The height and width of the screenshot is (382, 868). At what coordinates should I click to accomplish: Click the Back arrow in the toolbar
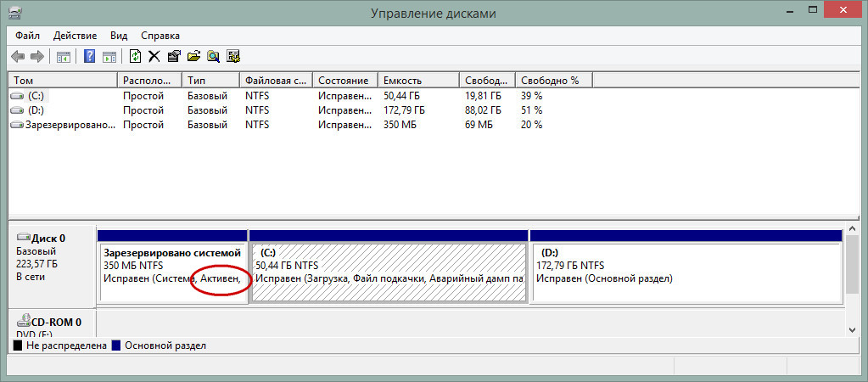coord(19,56)
